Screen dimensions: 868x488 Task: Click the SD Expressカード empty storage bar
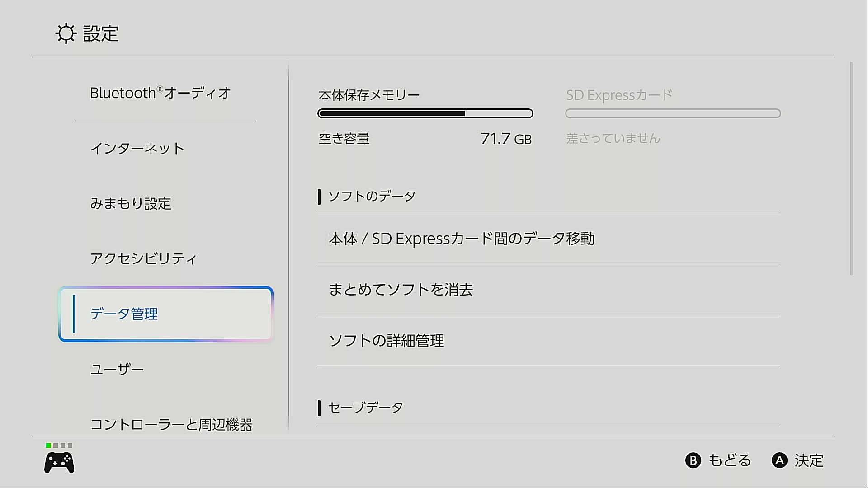point(673,113)
